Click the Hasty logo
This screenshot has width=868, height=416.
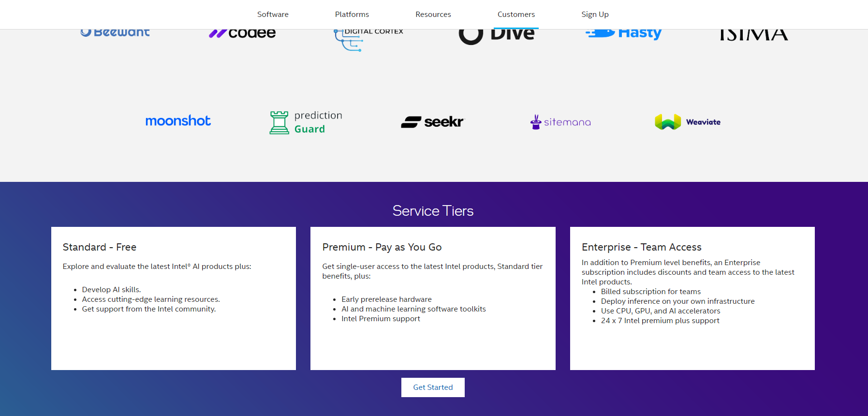[x=624, y=34]
